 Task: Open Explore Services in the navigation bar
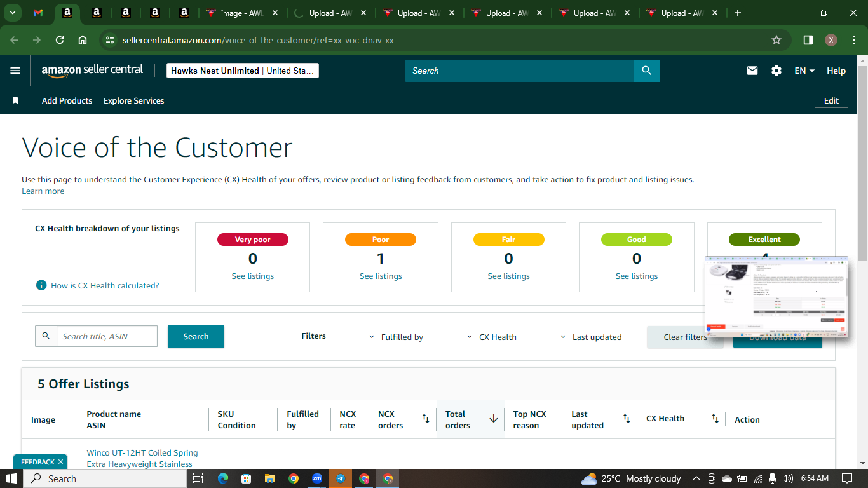133,100
